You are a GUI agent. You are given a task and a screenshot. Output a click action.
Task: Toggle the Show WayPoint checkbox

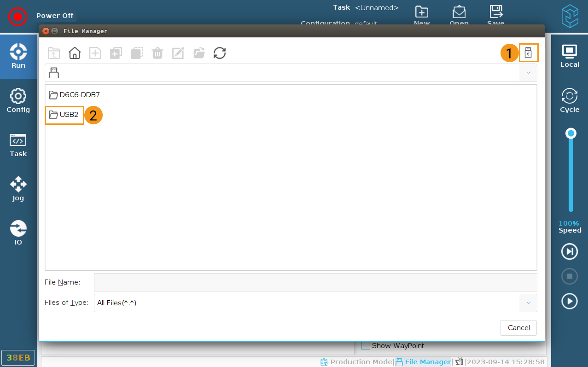366,345
